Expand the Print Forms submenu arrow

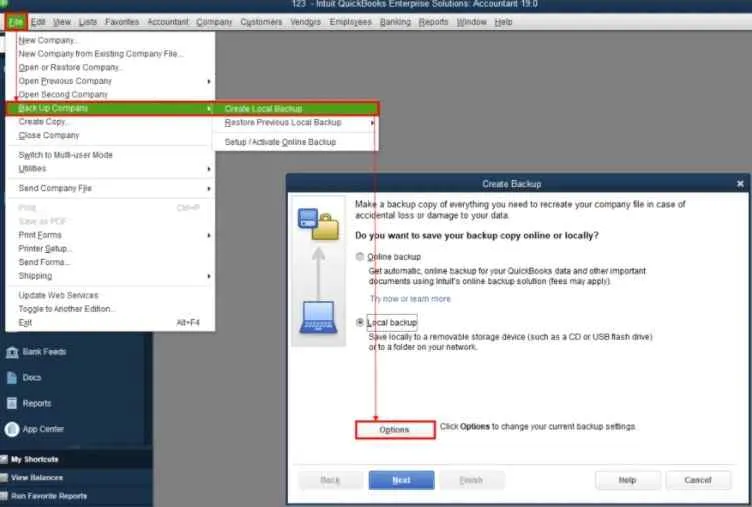click(x=209, y=236)
